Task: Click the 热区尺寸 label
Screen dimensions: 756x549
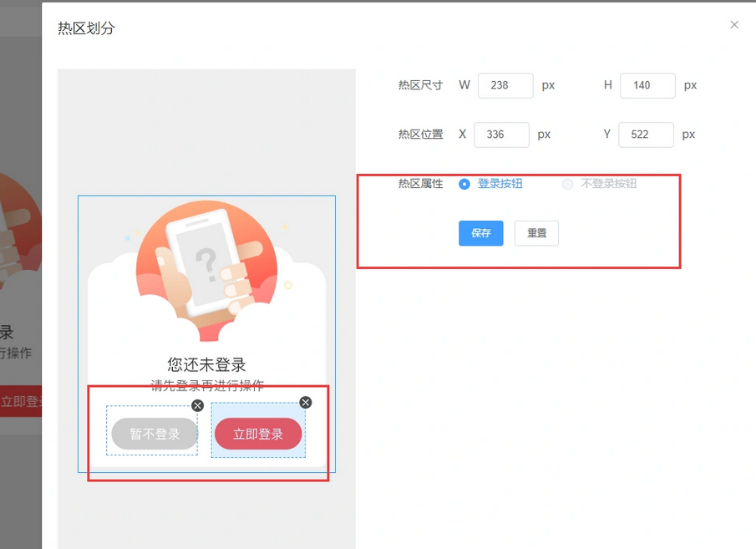Action: pyautogui.click(x=421, y=85)
